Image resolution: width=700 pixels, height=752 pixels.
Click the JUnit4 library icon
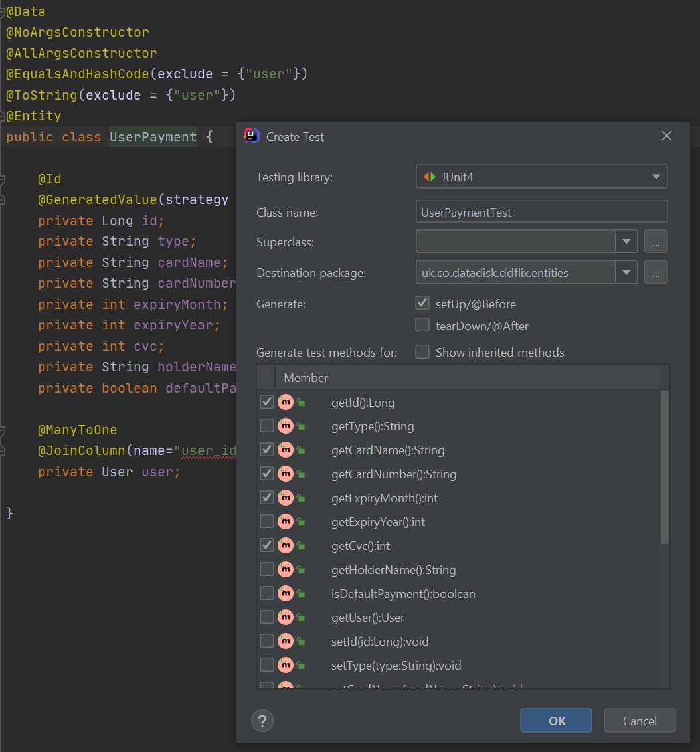[429, 177]
